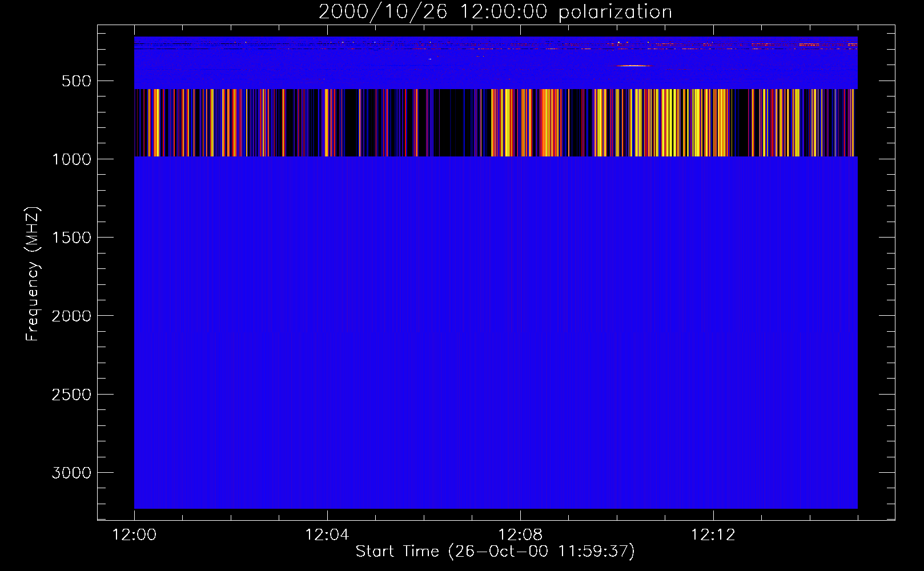Image resolution: width=924 pixels, height=571 pixels.
Task: Click the 1500 frequency tick label
Action: (71, 238)
